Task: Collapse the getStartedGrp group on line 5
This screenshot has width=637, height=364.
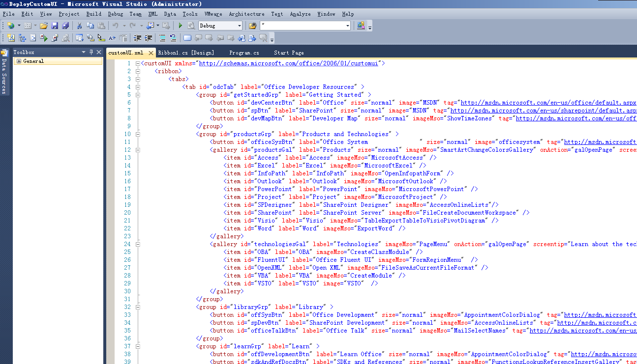Action: pos(138,95)
